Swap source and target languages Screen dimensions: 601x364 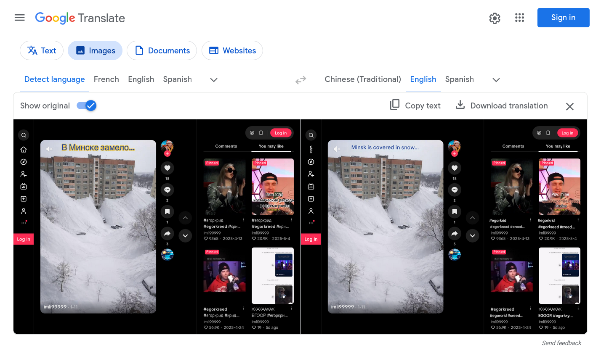pyautogui.click(x=300, y=80)
